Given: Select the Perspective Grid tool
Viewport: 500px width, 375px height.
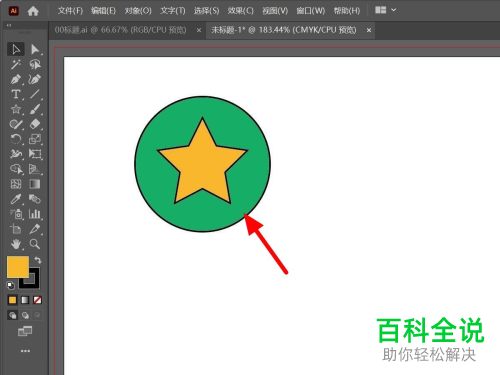Looking at the screenshot, I should click(x=35, y=169).
